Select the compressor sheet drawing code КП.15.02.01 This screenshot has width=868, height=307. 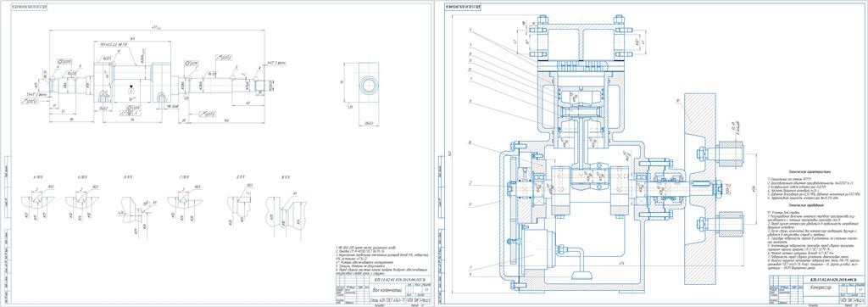tap(830, 280)
